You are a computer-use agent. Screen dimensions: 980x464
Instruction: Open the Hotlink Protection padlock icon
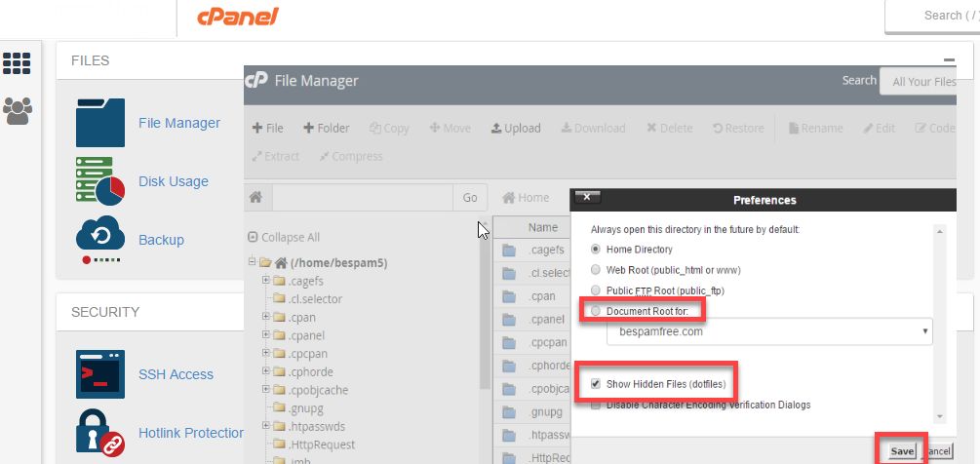pyautogui.click(x=100, y=432)
